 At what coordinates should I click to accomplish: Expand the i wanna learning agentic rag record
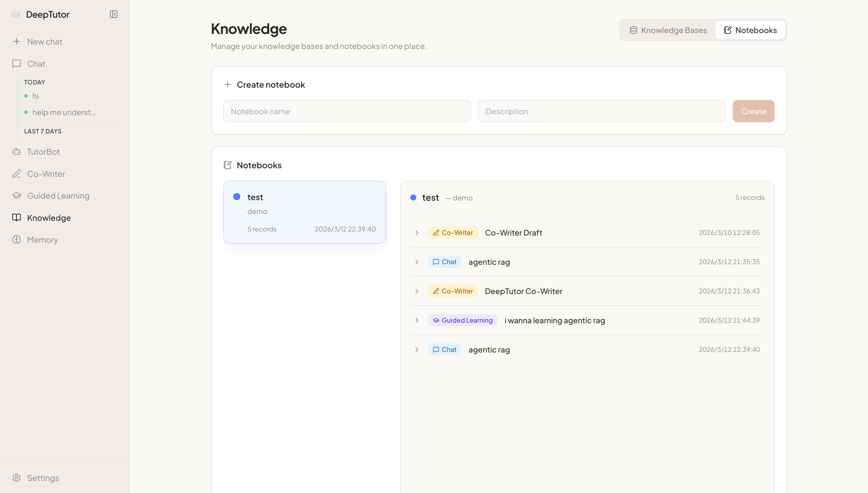click(x=417, y=320)
